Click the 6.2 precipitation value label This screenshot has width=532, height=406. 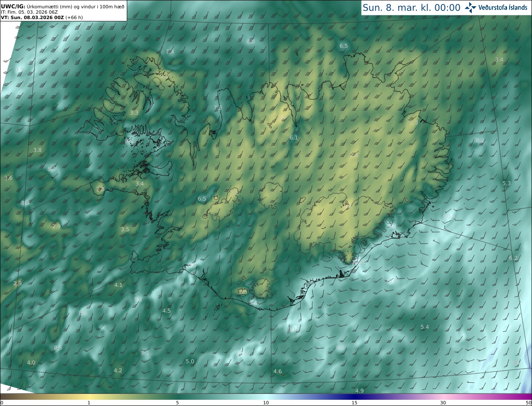point(513,258)
